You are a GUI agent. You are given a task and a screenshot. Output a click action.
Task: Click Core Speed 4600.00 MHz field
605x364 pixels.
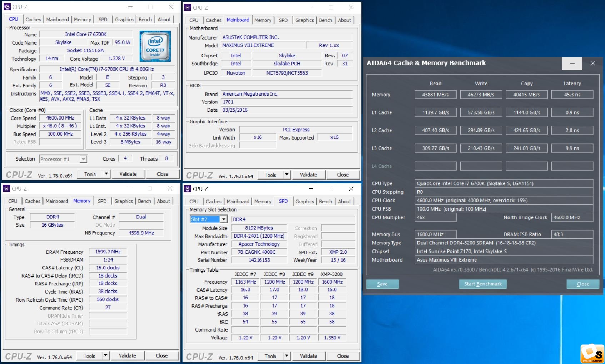[60, 118]
